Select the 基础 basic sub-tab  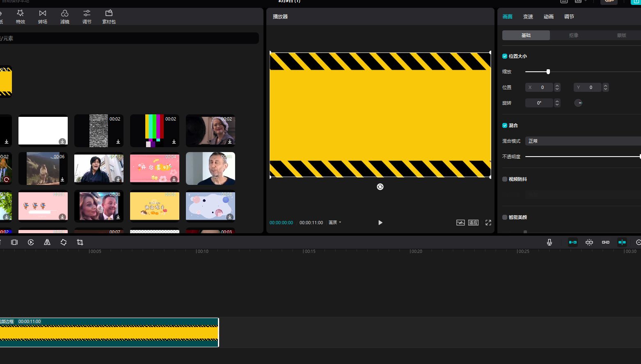[x=526, y=35]
